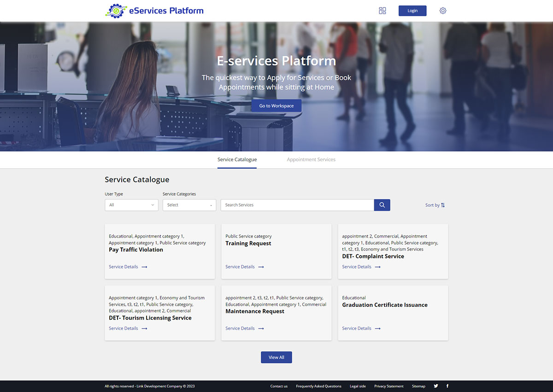This screenshot has height=392, width=553.
Task: Click arrow beside Graduation Certificate Issuance details
Action: tap(377, 328)
